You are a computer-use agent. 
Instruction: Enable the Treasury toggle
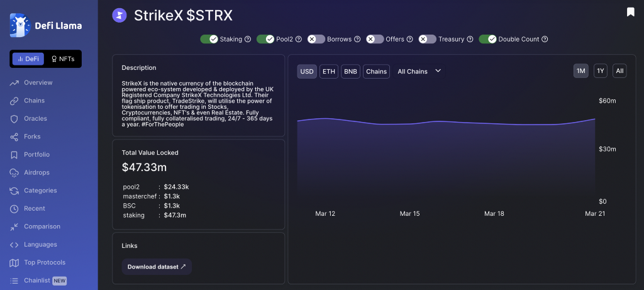click(428, 39)
